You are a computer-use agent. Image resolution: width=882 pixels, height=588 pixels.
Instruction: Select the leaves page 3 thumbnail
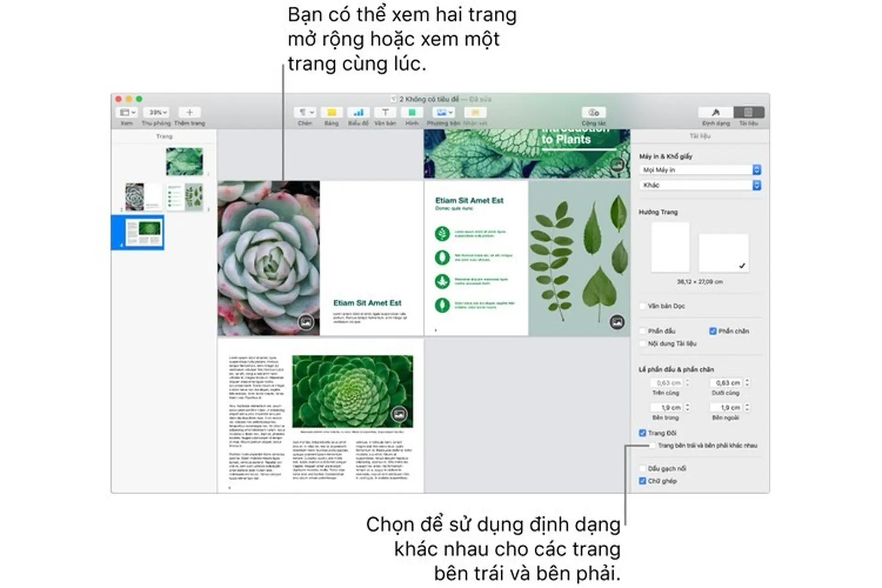184,197
